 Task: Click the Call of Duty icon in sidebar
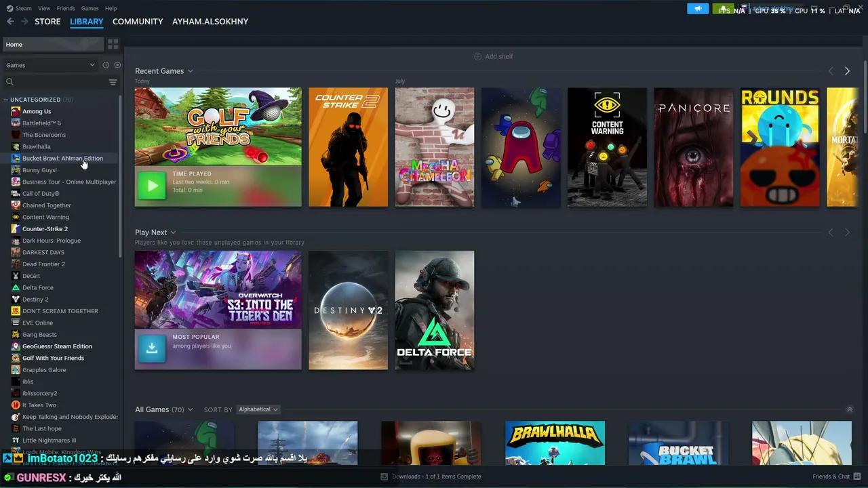click(x=16, y=193)
